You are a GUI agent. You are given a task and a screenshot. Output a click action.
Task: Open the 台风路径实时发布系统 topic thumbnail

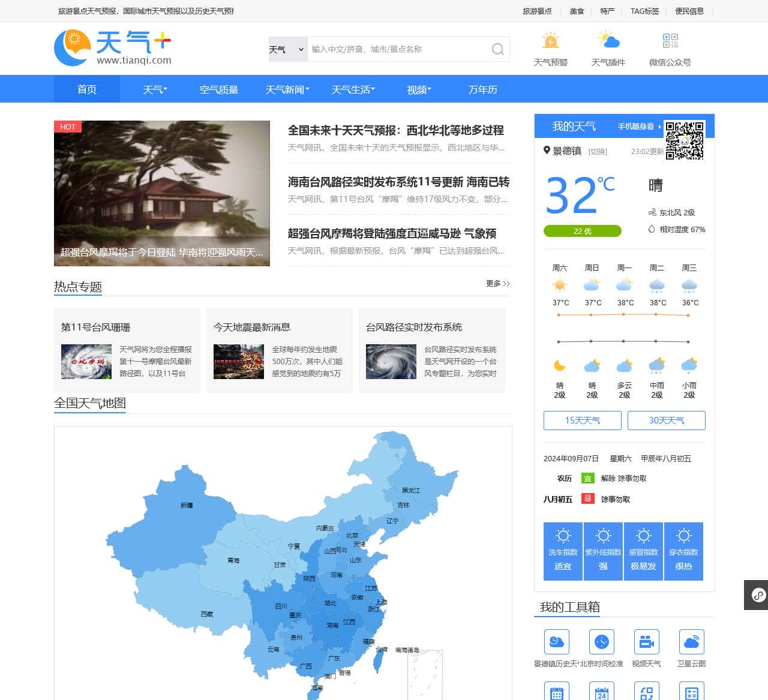coord(391,362)
